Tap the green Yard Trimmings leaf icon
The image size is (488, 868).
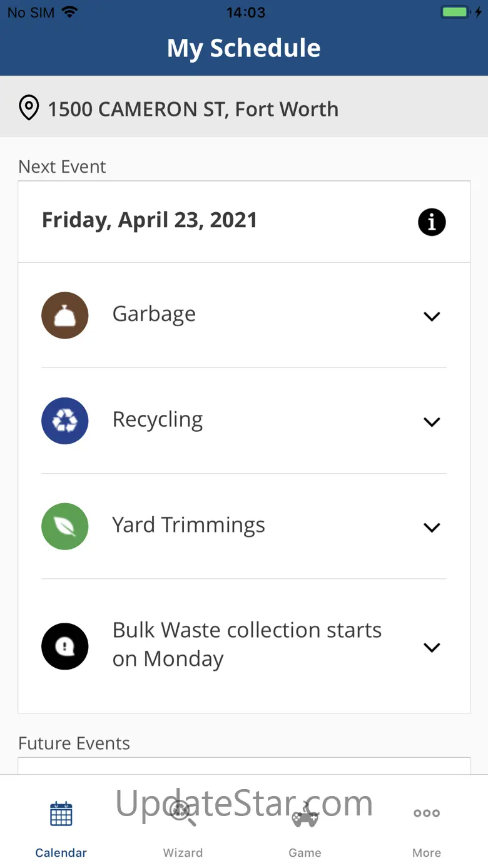65,527
